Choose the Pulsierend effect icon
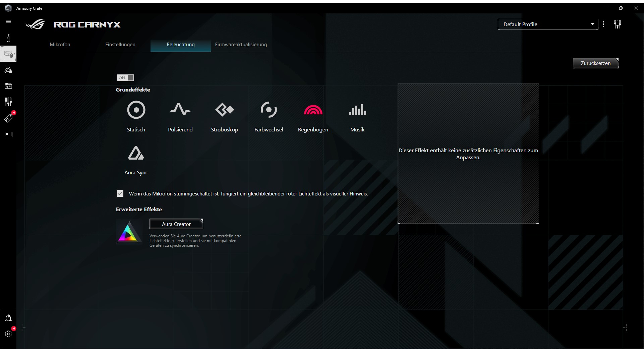The width and height of the screenshot is (644, 349). pyautogui.click(x=180, y=110)
